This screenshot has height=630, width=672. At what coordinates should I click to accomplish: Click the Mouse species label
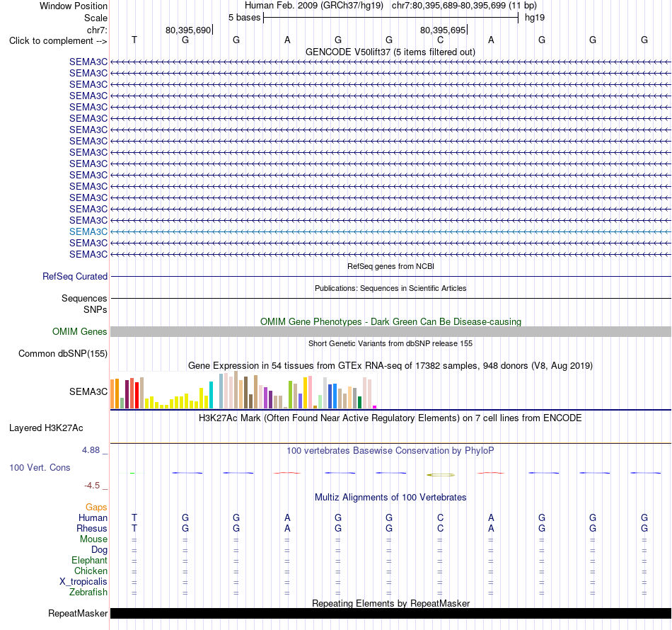click(93, 539)
